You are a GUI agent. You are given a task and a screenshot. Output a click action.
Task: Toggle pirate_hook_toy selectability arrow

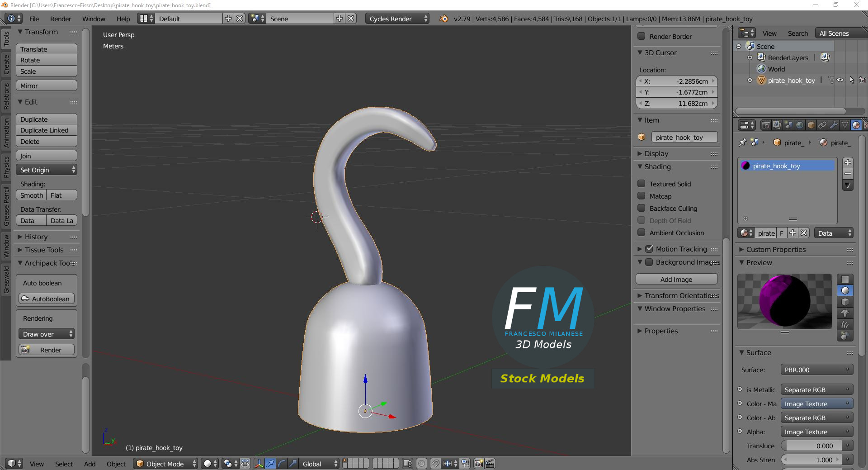(x=852, y=80)
